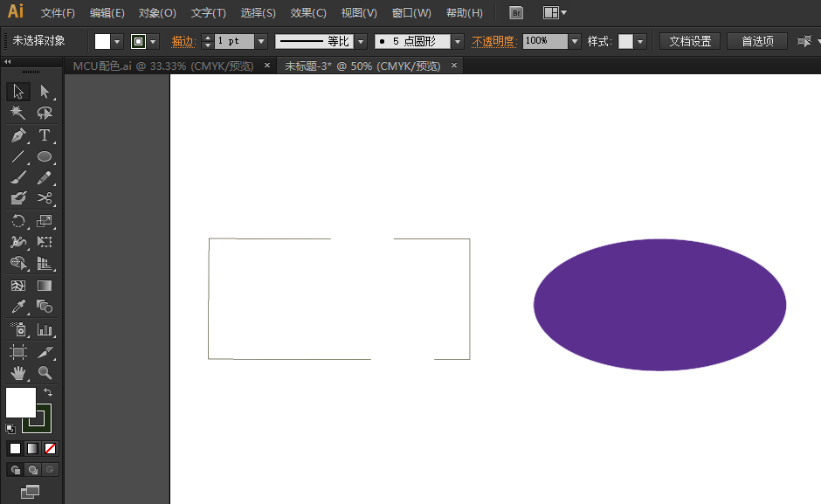The width and height of the screenshot is (821, 504).
Task: Open the 不透明度 transparency link
Action: [x=494, y=41]
